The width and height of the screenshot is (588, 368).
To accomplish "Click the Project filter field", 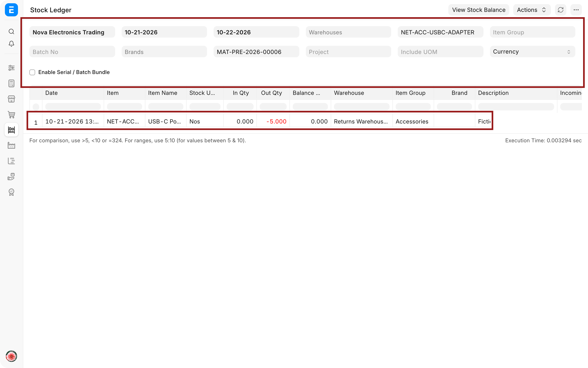I will pos(348,52).
